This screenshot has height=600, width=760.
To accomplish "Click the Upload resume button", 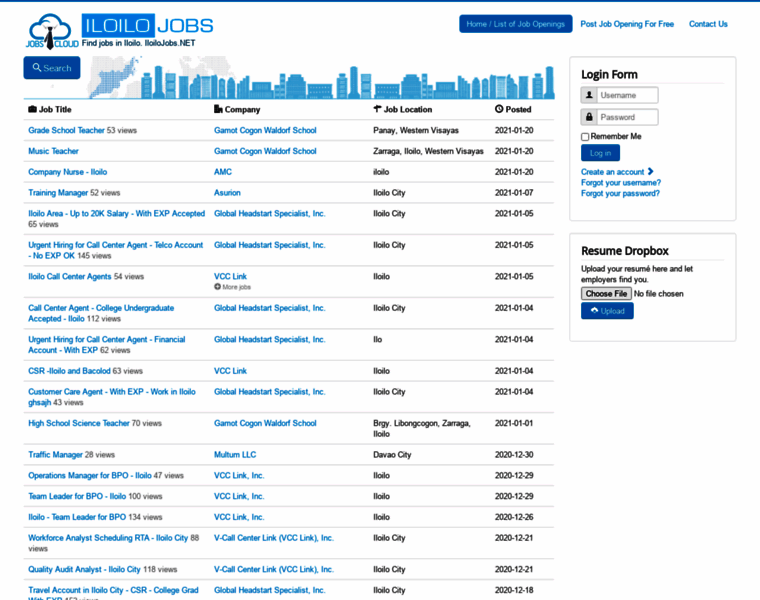I will [607, 311].
